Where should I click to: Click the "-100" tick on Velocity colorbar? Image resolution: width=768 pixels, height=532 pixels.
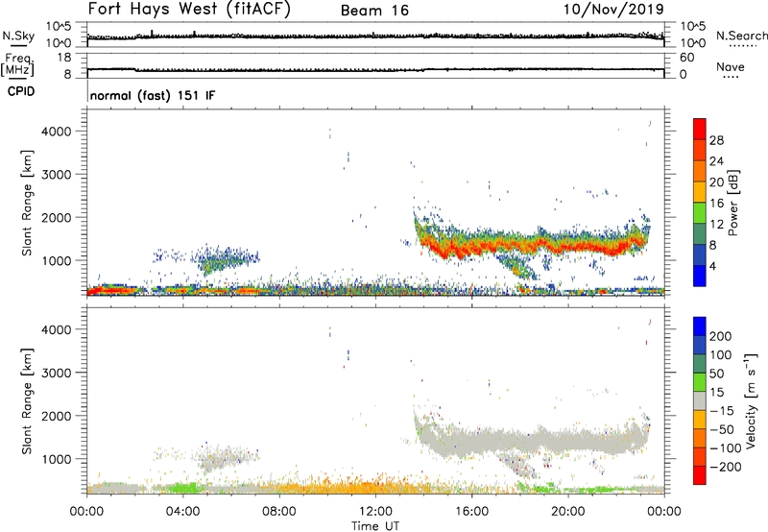726,447
